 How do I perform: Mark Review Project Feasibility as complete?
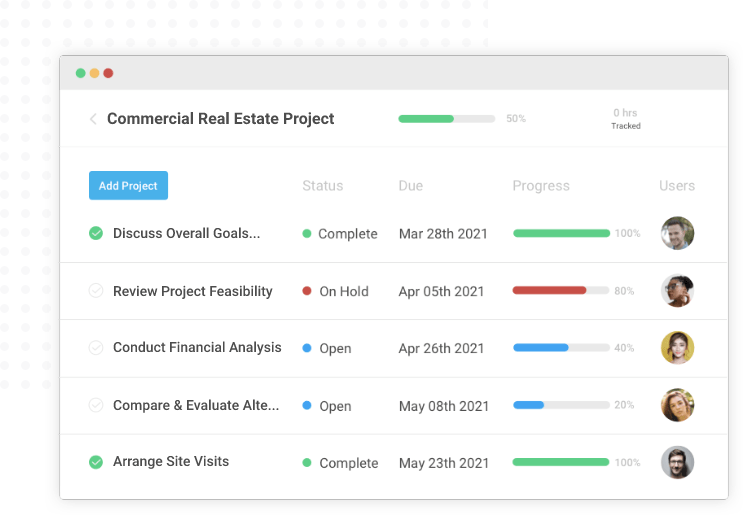96,291
